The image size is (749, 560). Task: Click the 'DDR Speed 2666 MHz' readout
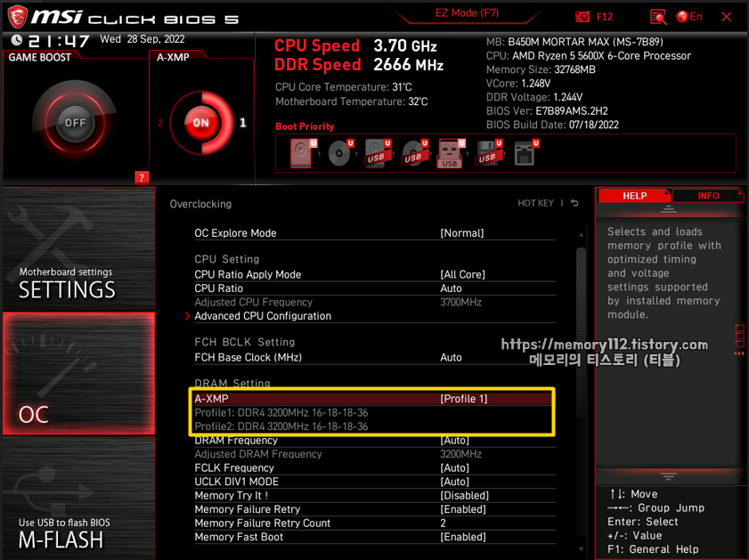coord(359,64)
